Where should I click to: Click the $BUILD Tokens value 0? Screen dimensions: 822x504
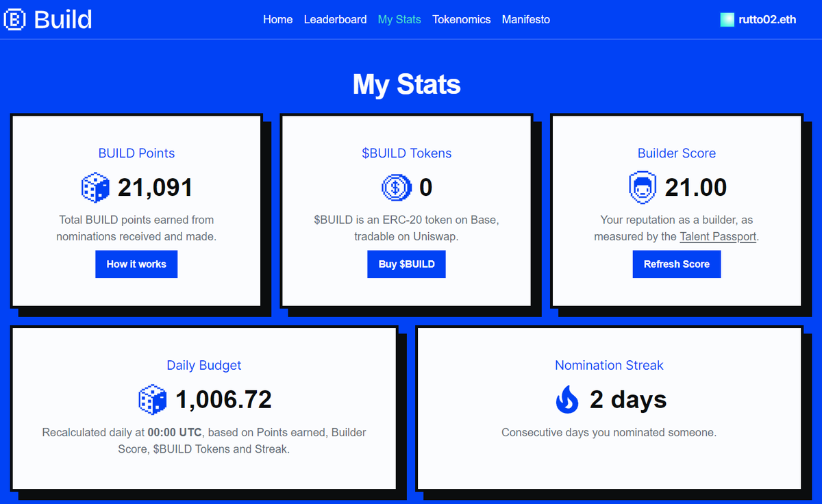[425, 188]
